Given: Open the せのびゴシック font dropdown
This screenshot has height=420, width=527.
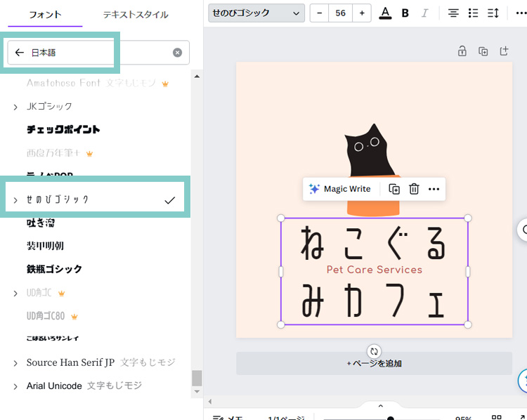Looking at the screenshot, I should click(x=256, y=13).
